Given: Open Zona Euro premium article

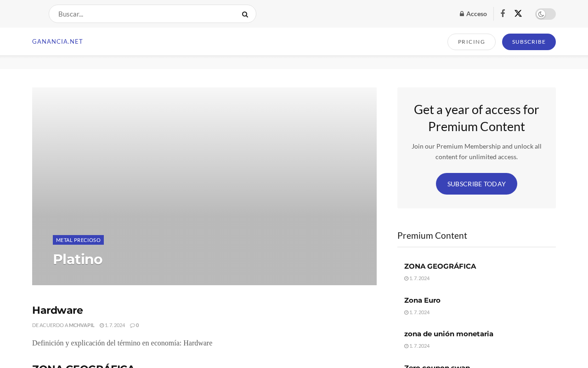Looking at the screenshot, I should click(422, 300).
